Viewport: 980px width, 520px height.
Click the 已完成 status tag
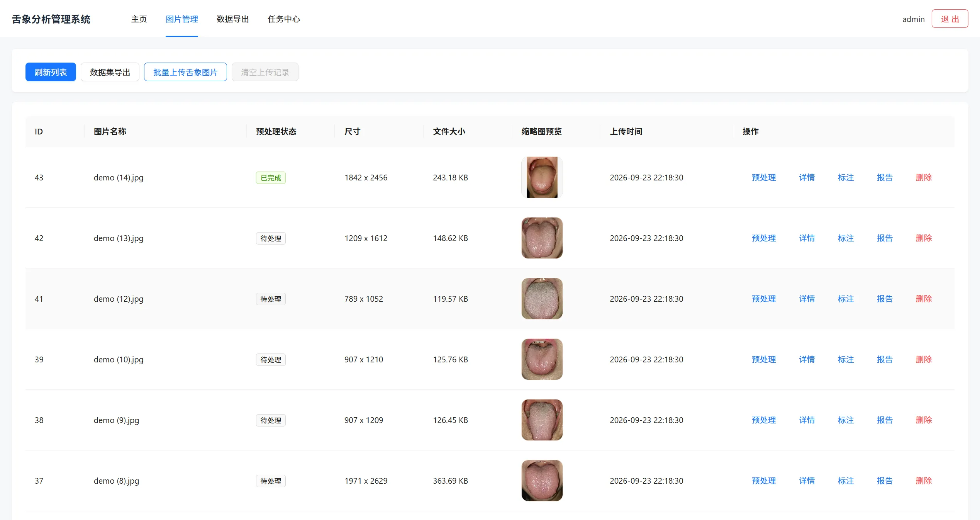[x=271, y=178]
